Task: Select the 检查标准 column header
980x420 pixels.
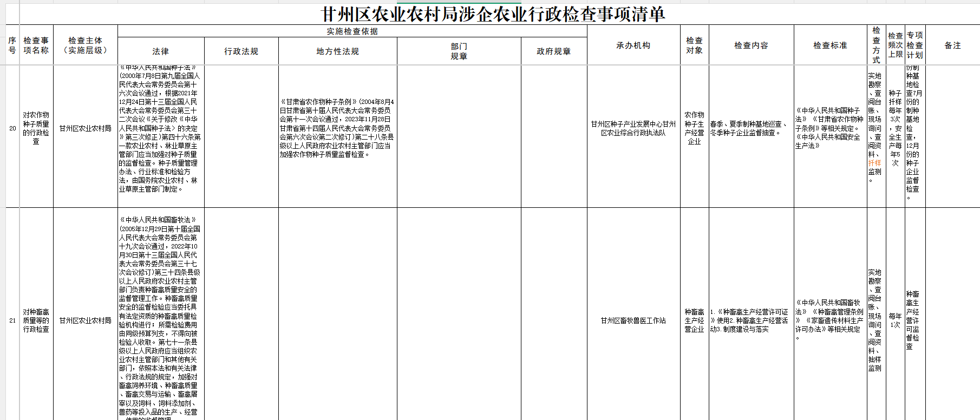Action: click(830, 45)
